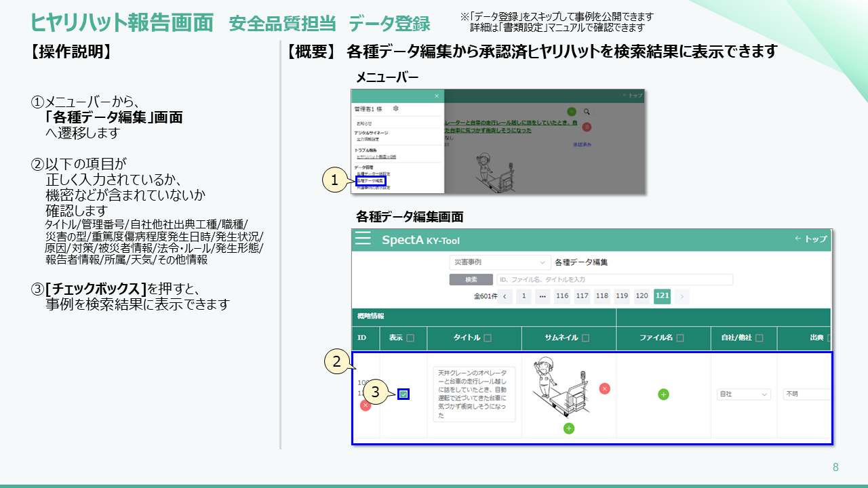Go to page 119 in pagination
Image resolution: width=868 pixels, height=488 pixels.
coord(622,296)
